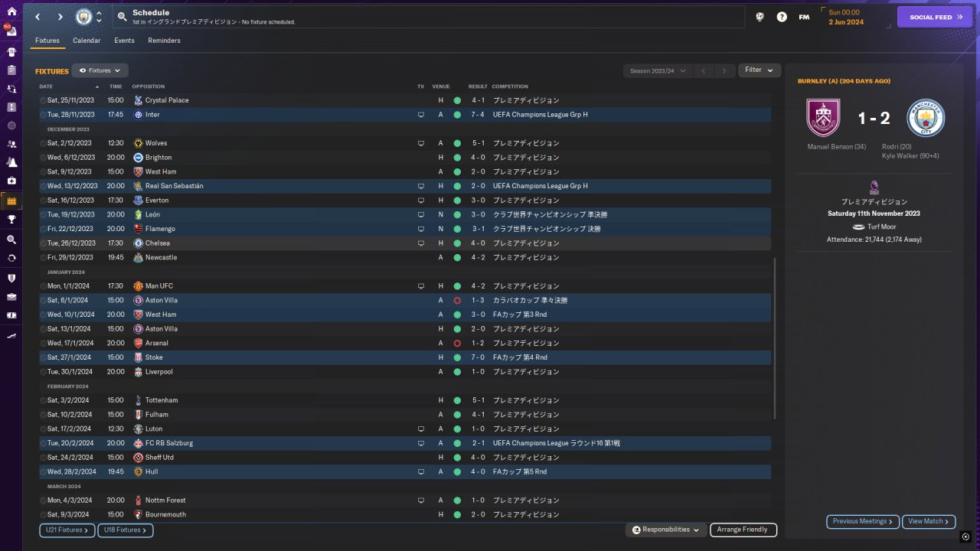
Task: Click the date Sun 00:00 2 Jun 2024
Action: coord(846,17)
